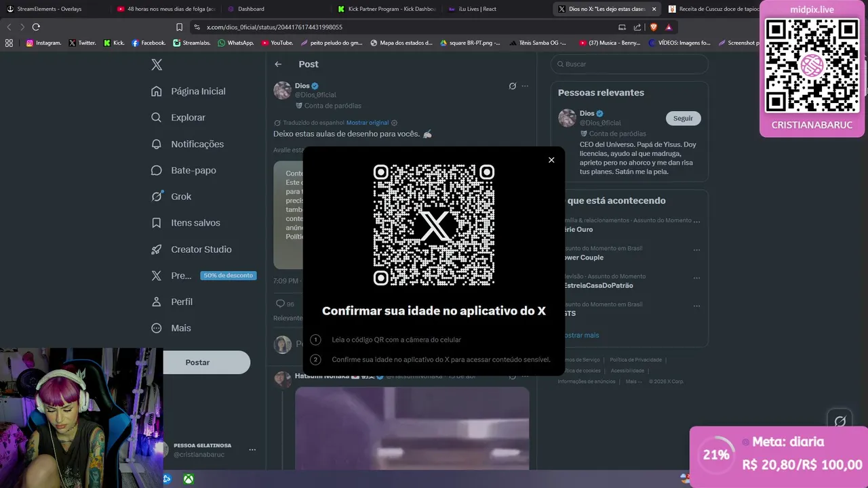This screenshot has width=868, height=488.
Task: Open the YouTube bookmark
Action: tap(277, 43)
